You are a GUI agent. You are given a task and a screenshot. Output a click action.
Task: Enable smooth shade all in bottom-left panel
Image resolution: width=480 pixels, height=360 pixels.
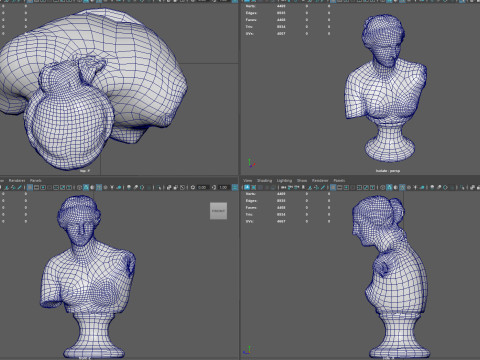point(86,187)
